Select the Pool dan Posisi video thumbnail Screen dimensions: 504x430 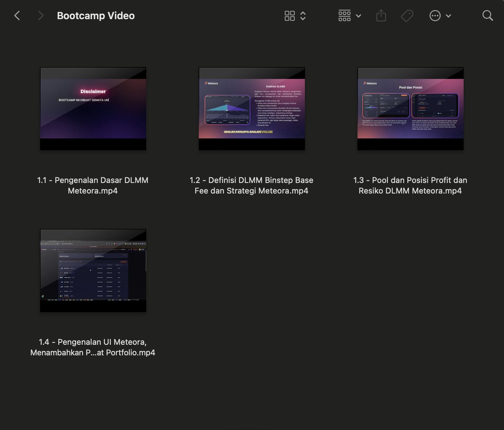411,109
